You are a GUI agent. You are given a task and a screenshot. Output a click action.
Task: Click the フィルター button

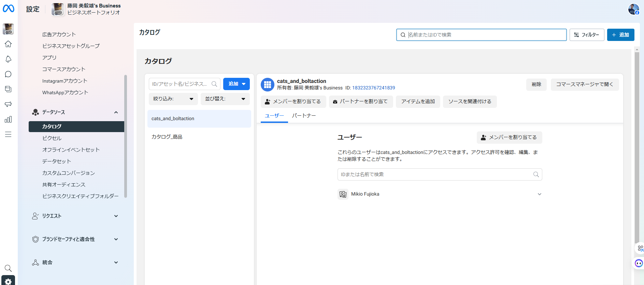coord(587,35)
